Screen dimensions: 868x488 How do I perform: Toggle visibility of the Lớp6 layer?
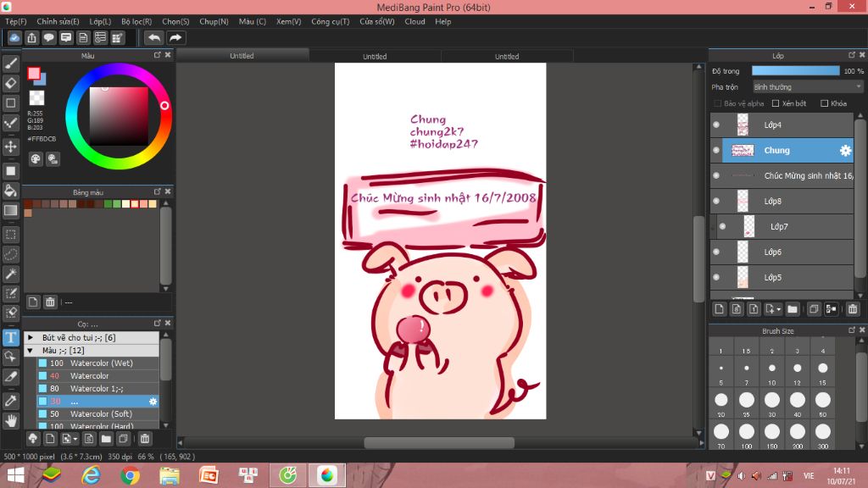716,252
